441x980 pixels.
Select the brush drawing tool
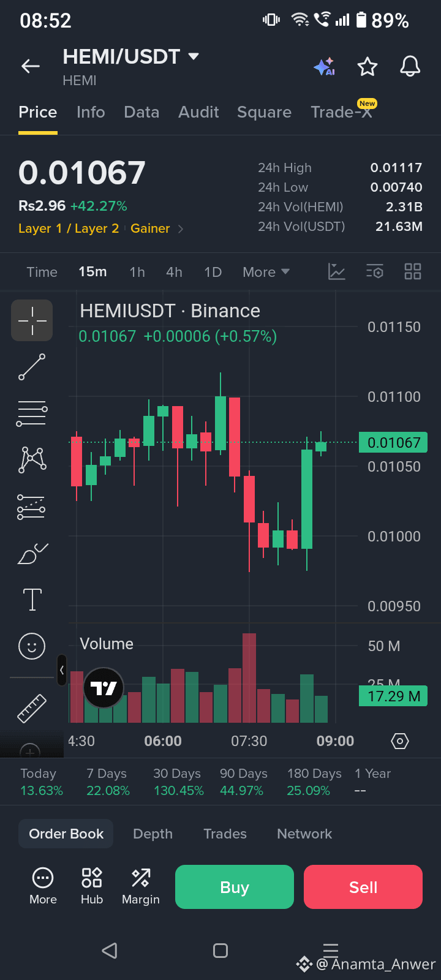pos(32,554)
